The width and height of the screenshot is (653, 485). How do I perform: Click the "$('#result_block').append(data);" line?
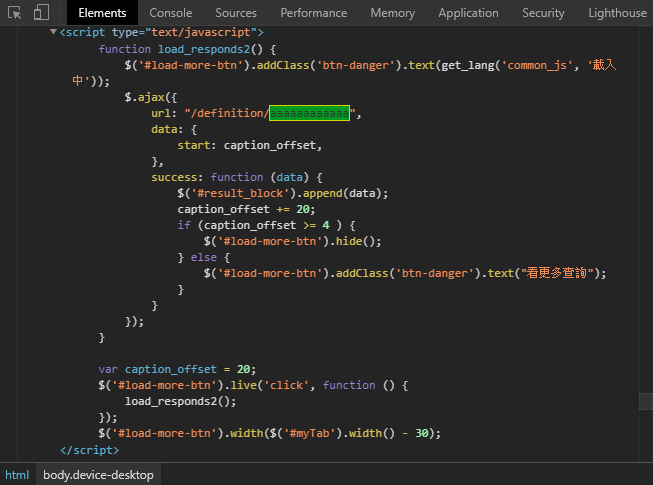point(282,193)
